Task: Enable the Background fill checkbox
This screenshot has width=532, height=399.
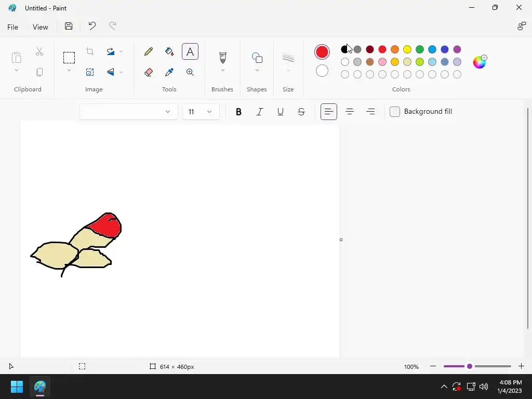Action: (x=395, y=112)
